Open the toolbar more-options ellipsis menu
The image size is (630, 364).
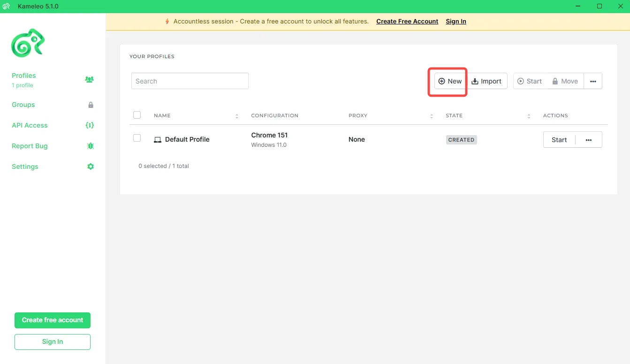coord(593,81)
